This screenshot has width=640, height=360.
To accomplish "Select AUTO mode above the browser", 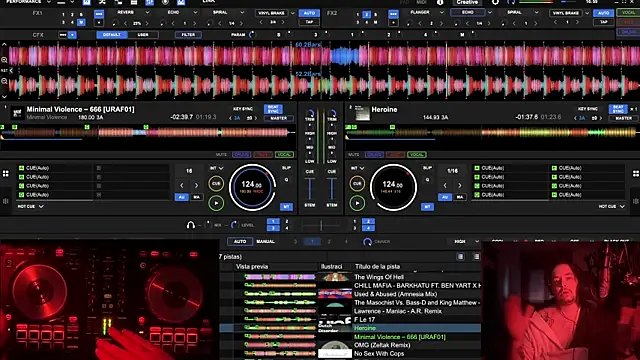I will click(240, 242).
